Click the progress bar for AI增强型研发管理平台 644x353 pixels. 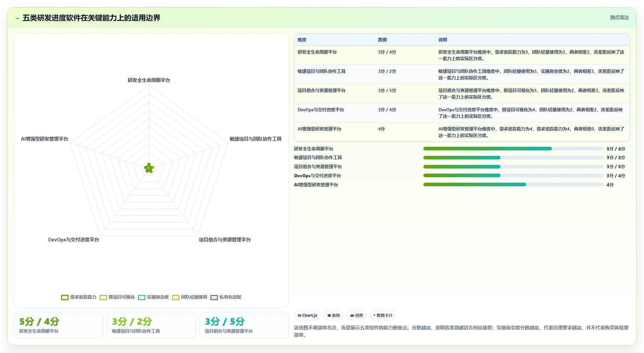(x=513, y=184)
